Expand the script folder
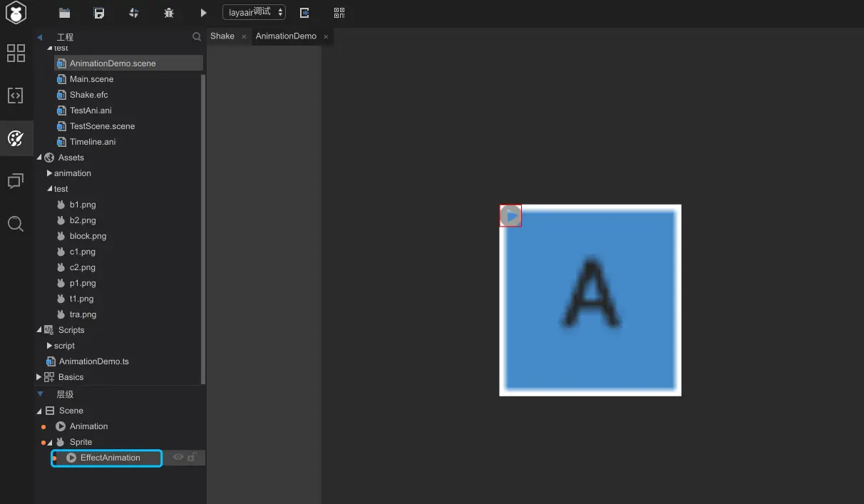864x504 pixels. point(49,346)
